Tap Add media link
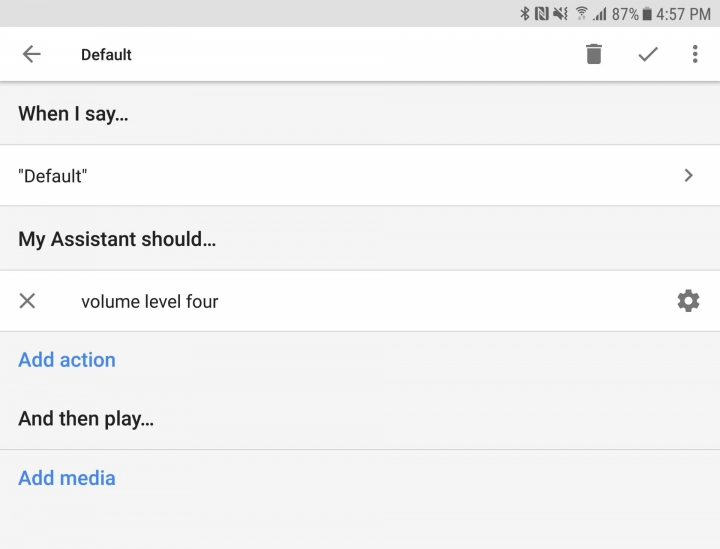 67,478
